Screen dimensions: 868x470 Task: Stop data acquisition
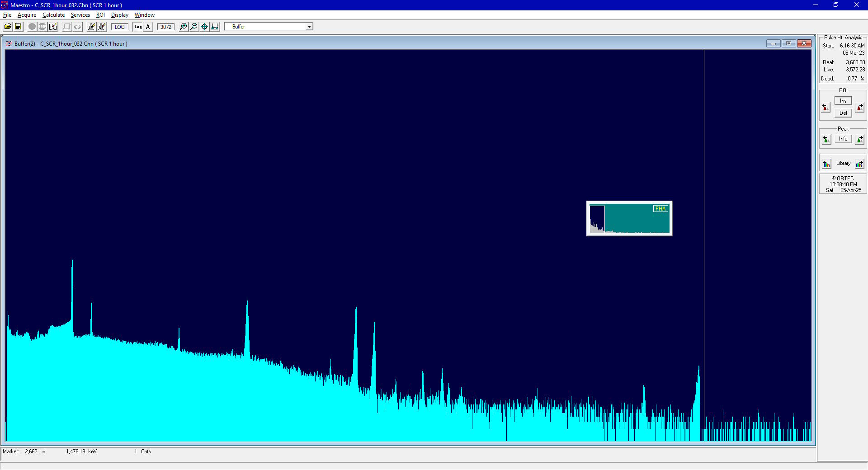[x=42, y=27]
